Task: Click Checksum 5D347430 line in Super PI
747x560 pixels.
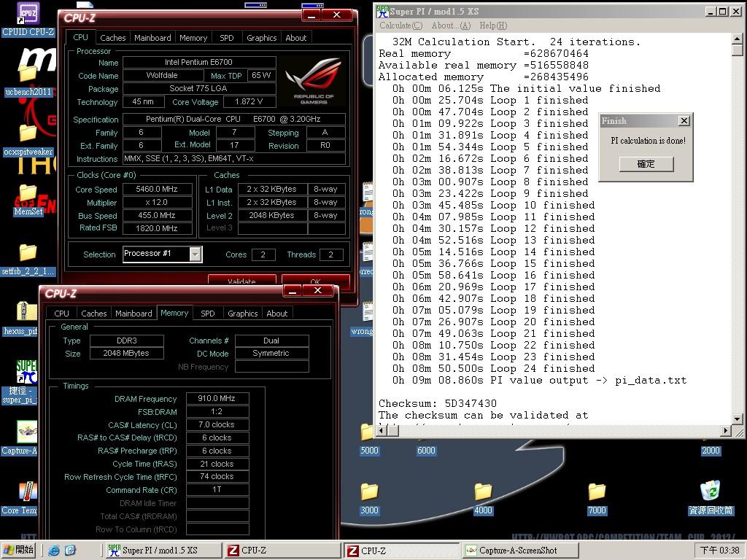Action: pos(438,403)
